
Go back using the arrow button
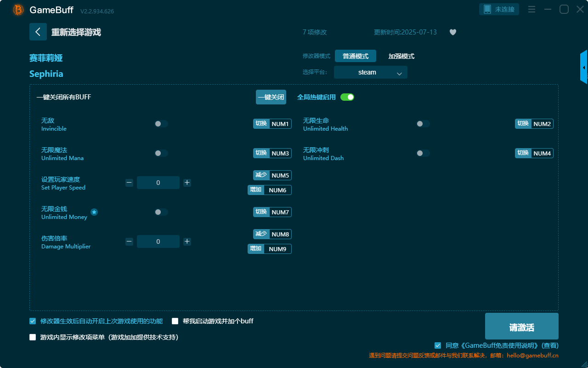click(38, 32)
